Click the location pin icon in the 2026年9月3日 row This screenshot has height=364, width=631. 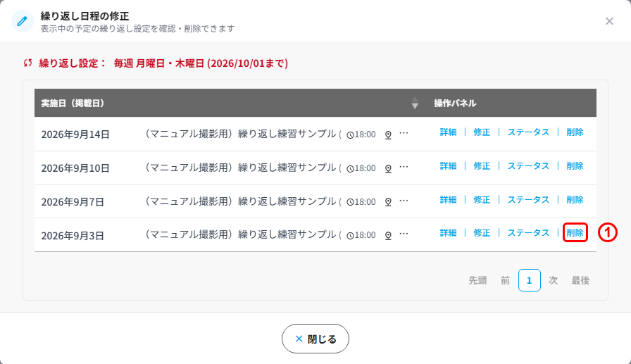click(388, 235)
